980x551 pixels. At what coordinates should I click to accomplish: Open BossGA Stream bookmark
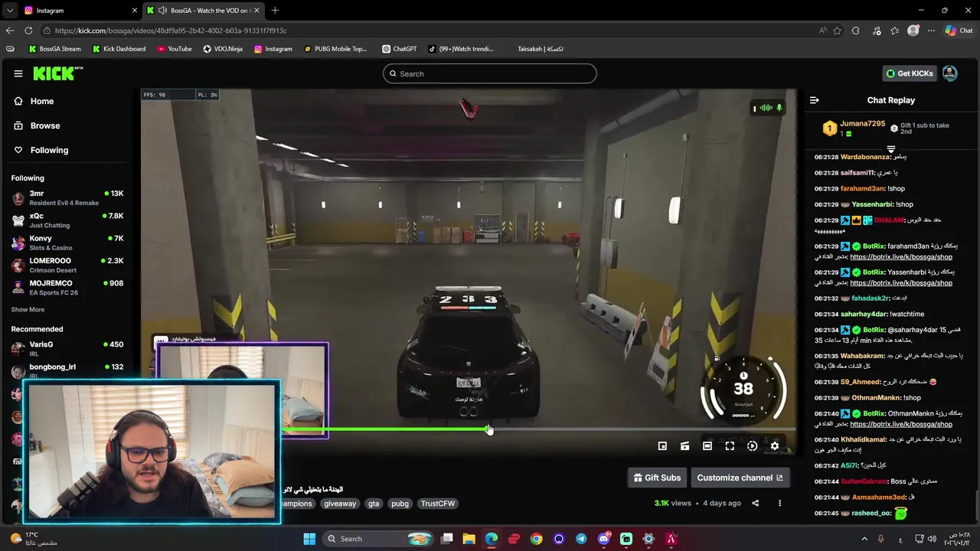coord(54,49)
